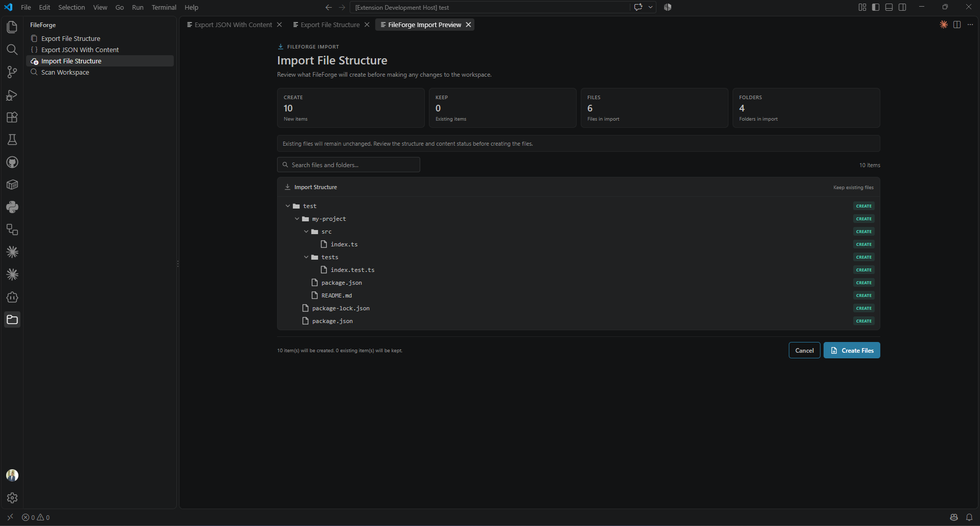The width and height of the screenshot is (980, 526).
Task: Collapse the test folder
Action: pyautogui.click(x=288, y=206)
